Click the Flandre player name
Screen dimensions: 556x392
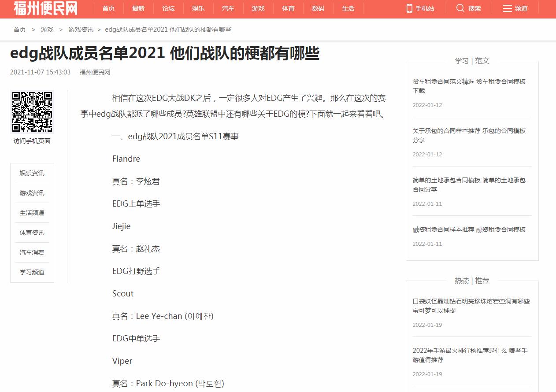[126, 159]
